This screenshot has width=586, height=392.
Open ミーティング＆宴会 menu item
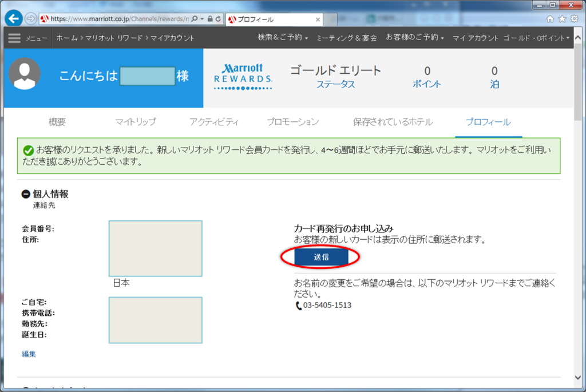coord(346,38)
